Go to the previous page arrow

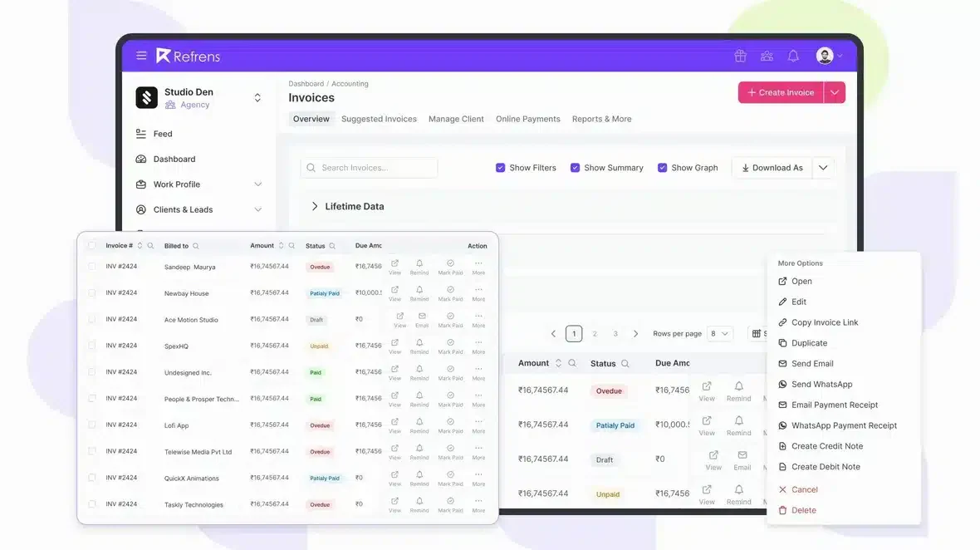pyautogui.click(x=553, y=334)
